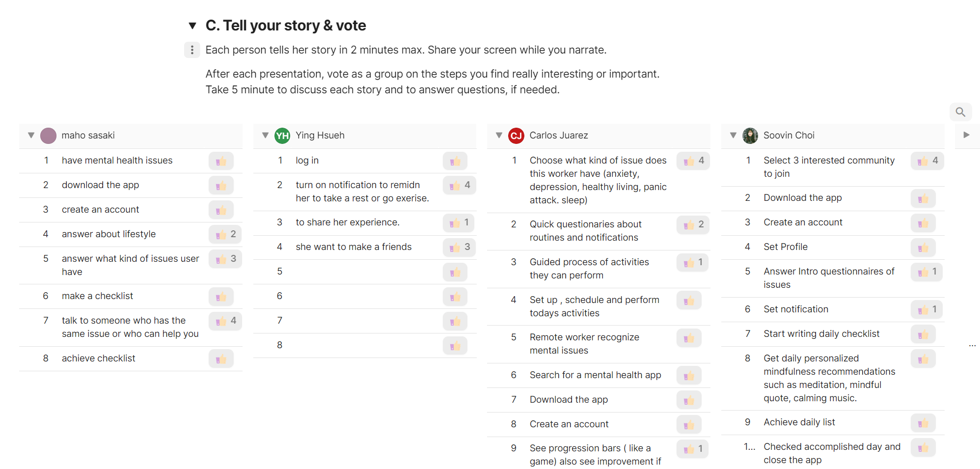
Task: Select 'create an account' in maho's list
Action: [100, 210]
